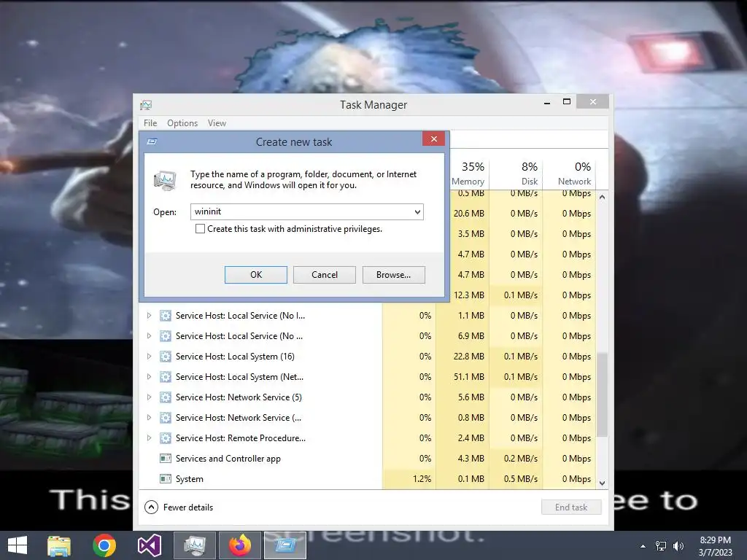Click the 0.5 MB/s disk value
Screen dimensions: 747x560
point(520,479)
